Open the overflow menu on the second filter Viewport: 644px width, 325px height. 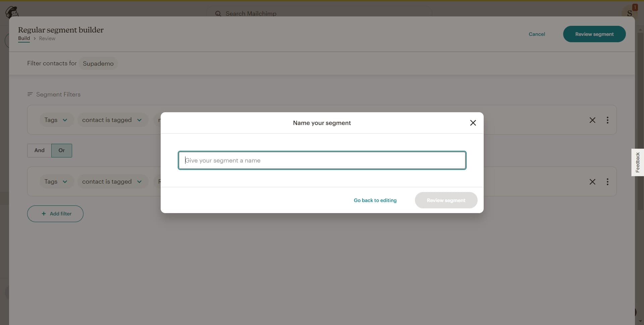point(608,181)
